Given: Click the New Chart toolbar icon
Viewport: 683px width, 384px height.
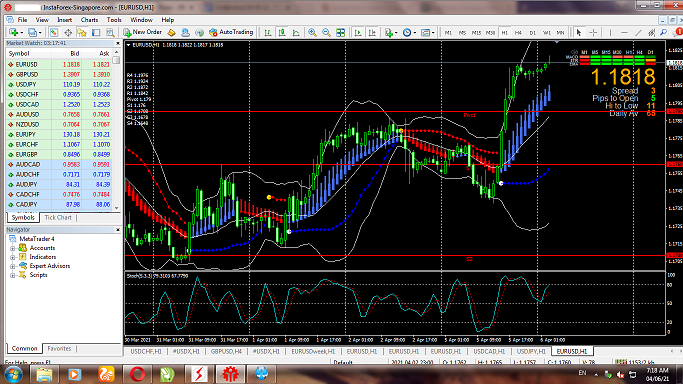Looking at the screenshot, I should [14, 32].
